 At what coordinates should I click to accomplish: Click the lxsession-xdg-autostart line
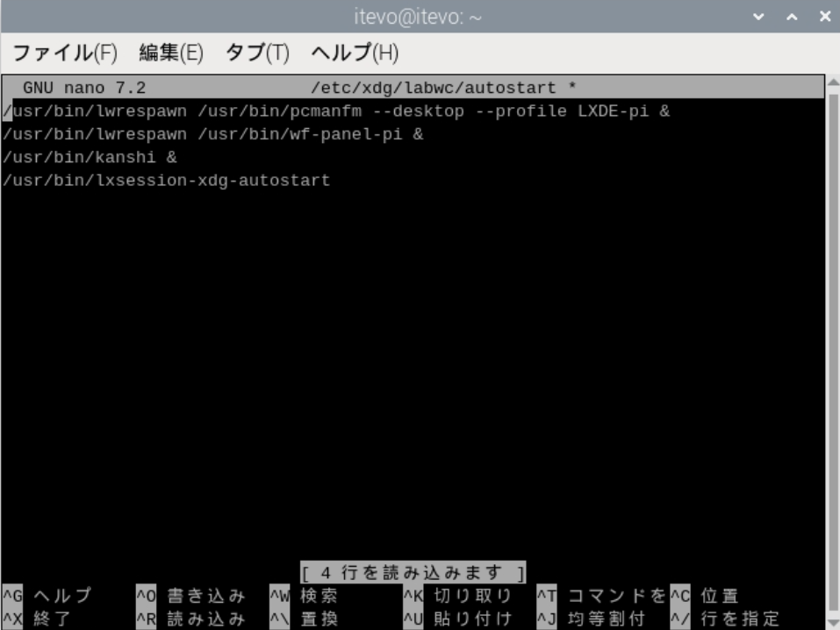click(167, 181)
